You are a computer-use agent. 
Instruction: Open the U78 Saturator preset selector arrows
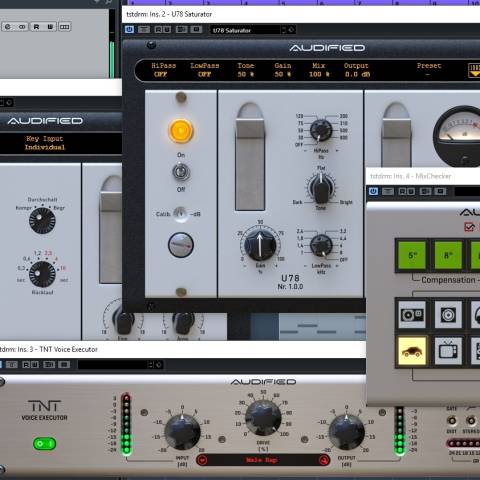(284, 30)
